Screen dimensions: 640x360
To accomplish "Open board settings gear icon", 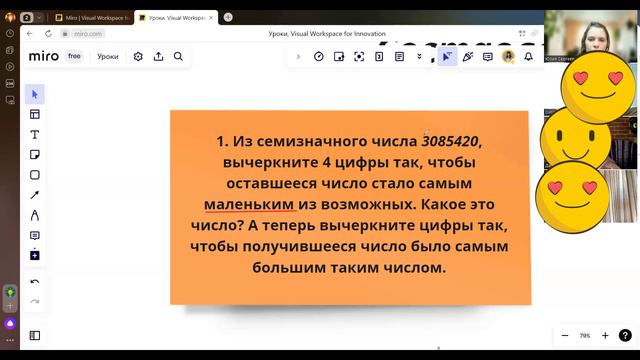I will [x=138, y=56].
